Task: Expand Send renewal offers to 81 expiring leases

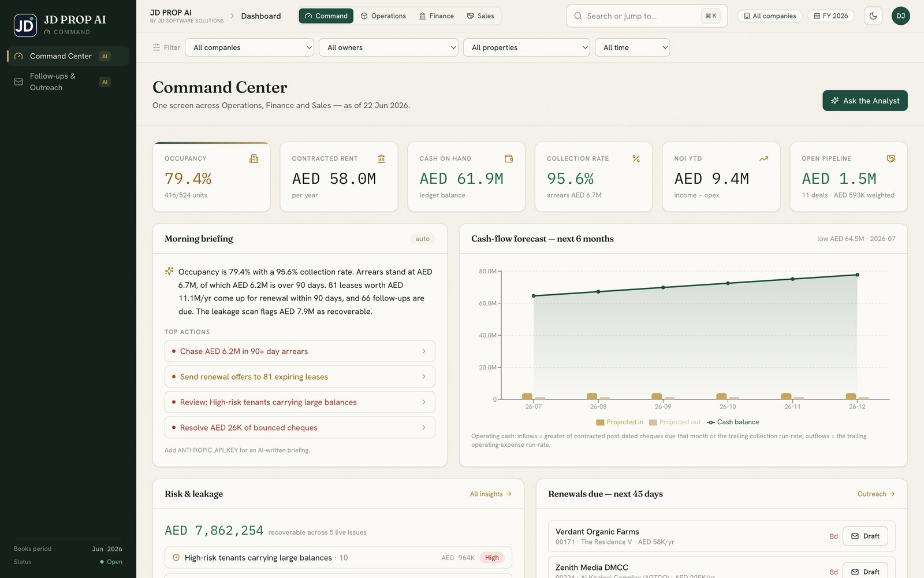Action: point(300,377)
